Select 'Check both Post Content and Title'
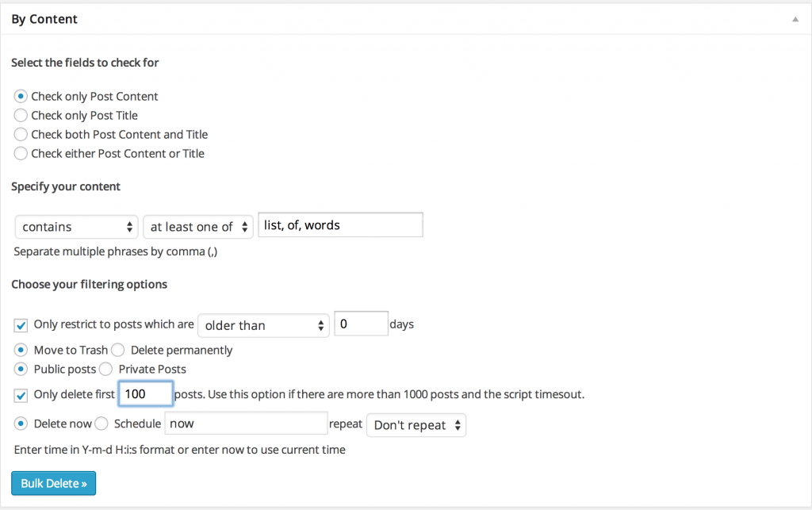812x510 pixels. point(20,134)
